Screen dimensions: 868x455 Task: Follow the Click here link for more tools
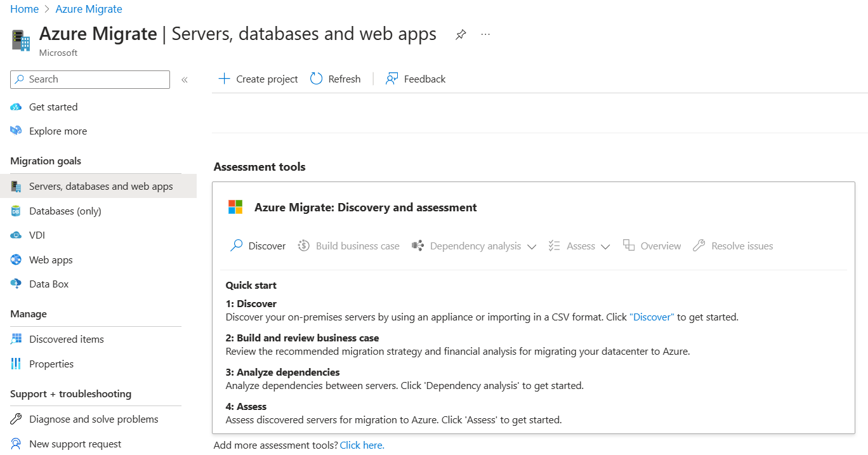(x=361, y=444)
